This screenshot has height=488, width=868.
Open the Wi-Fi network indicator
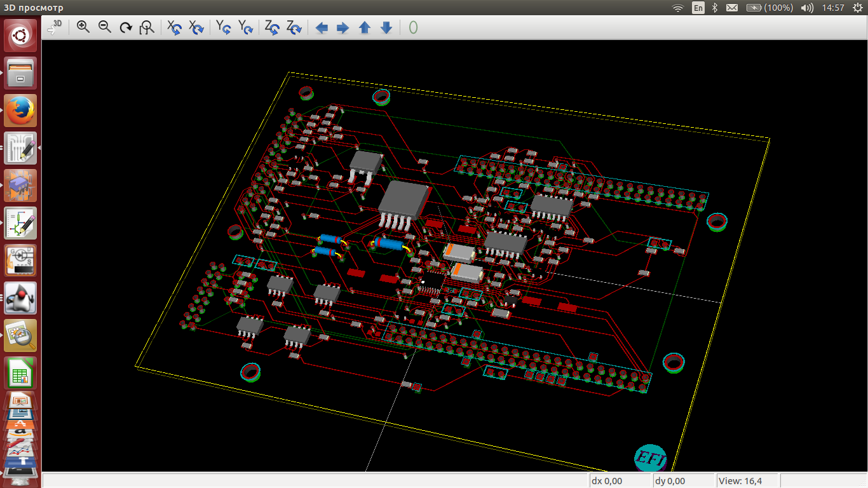[678, 8]
